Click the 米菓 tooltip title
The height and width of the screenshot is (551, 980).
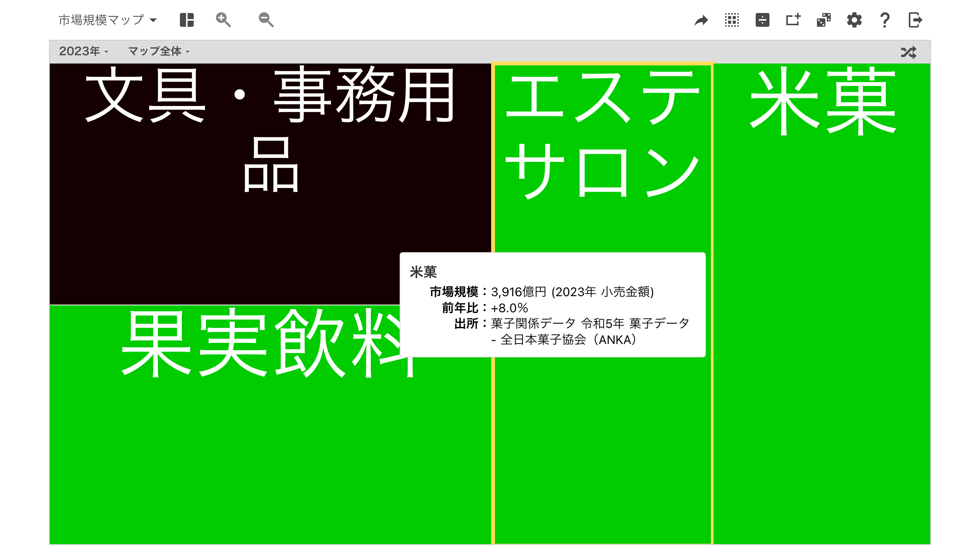(423, 272)
